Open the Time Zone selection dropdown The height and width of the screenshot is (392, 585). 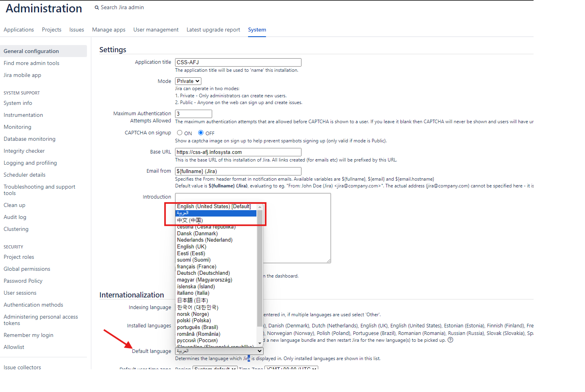292,368
